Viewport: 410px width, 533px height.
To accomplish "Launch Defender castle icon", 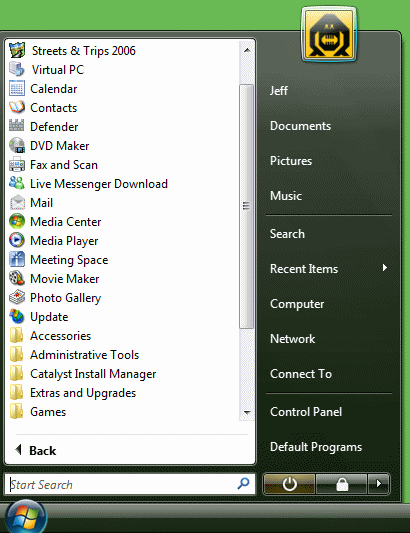I will pyautogui.click(x=17, y=126).
